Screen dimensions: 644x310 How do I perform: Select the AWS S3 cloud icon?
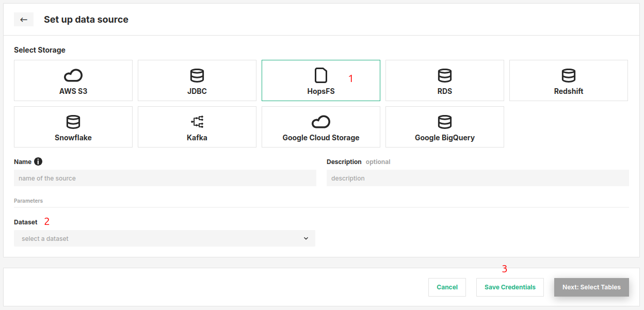73,76
